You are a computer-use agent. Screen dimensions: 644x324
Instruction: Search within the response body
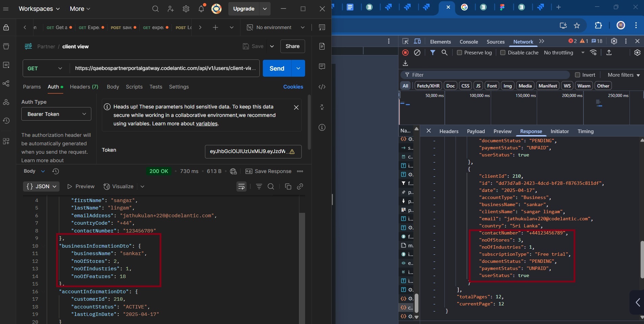[x=271, y=186]
